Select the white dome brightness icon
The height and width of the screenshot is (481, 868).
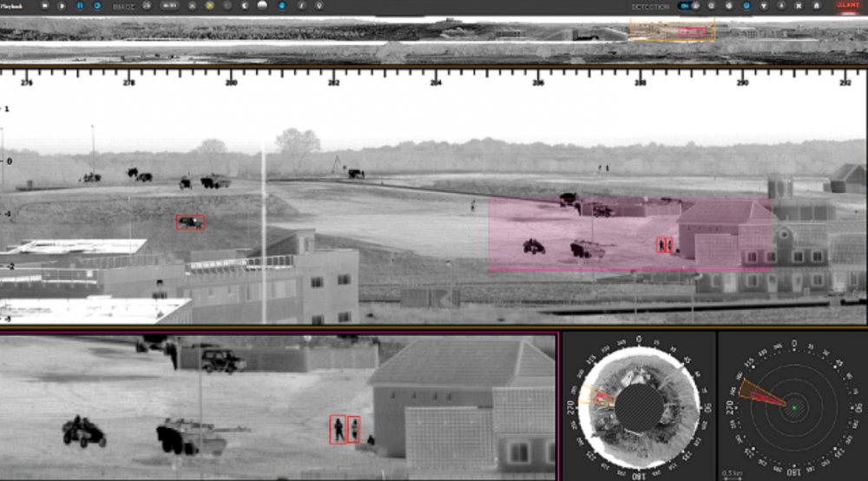point(262,5)
